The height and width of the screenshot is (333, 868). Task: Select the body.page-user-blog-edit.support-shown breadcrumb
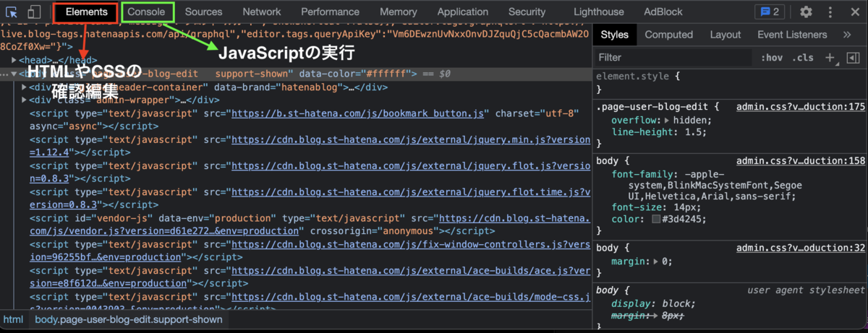[x=128, y=319]
